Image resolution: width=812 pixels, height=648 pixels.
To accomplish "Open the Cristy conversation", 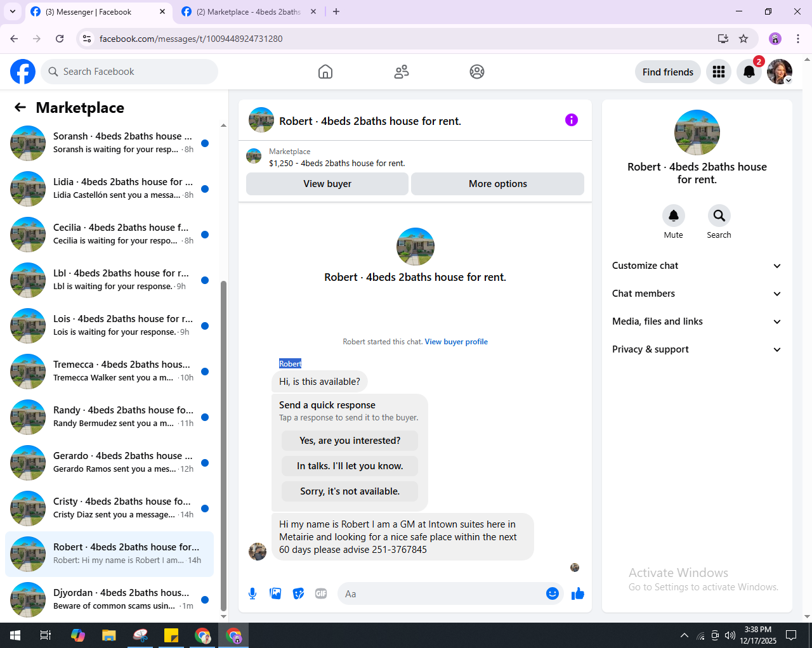I will [109, 509].
